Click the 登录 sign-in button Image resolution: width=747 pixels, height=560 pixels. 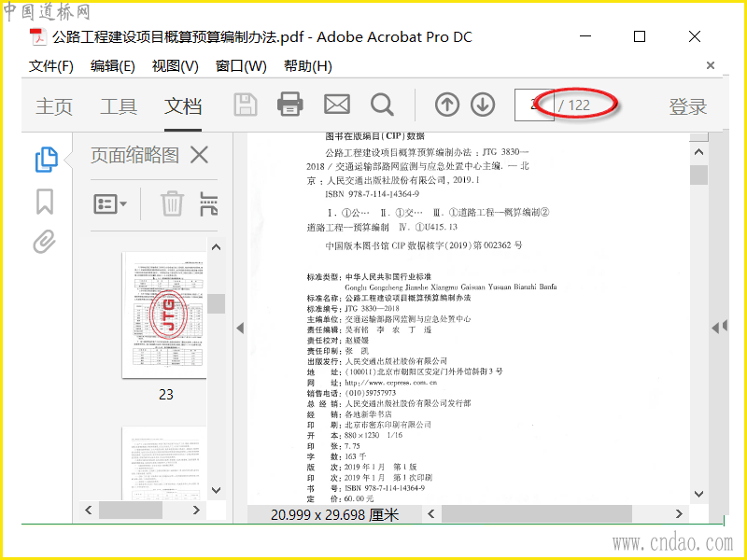[688, 106]
